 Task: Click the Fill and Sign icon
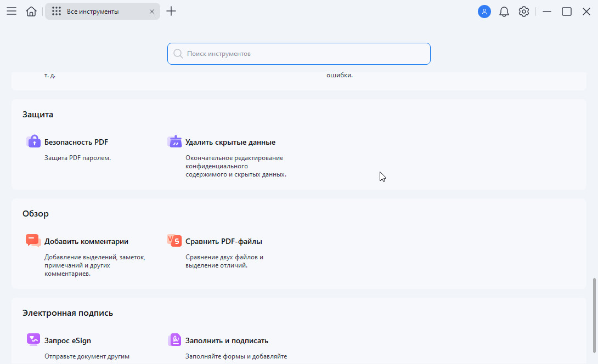point(174,340)
